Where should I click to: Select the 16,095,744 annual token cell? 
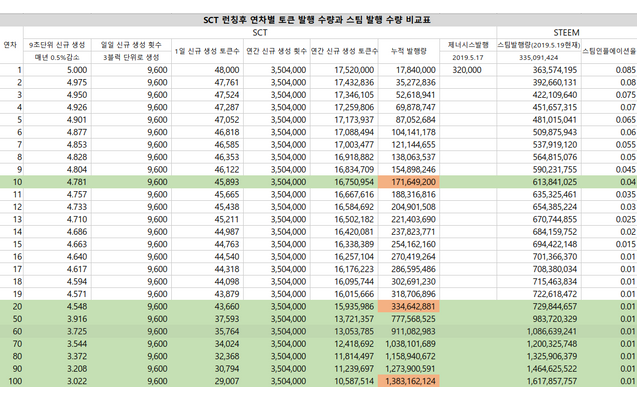click(354, 281)
